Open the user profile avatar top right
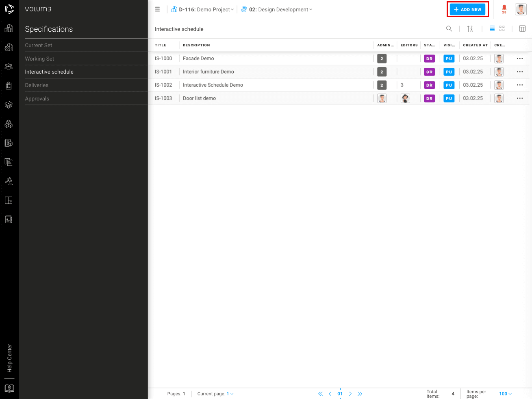This screenshot has height=399, width=532. click(x=521, y=9)
